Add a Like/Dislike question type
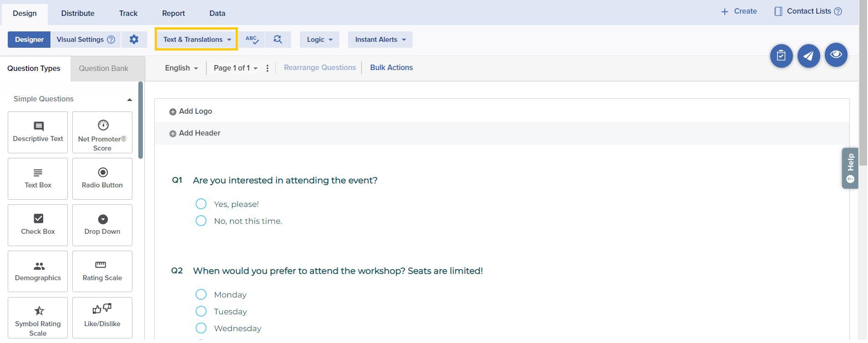Screen dimensions: 868x343 [x=102, y=317]
